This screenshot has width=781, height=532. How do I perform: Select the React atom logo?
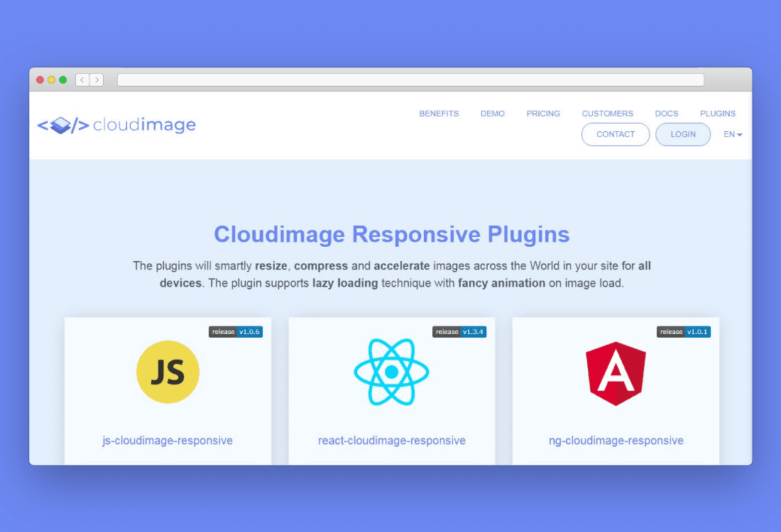pos(391,372)
